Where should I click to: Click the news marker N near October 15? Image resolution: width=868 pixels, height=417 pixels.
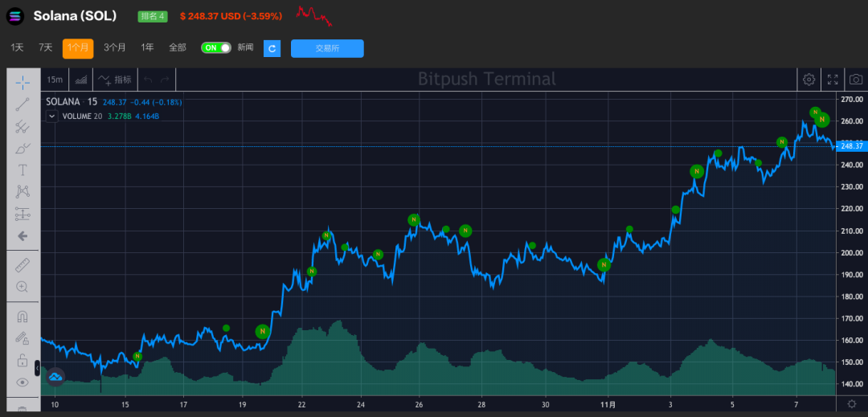pos(138,357)
